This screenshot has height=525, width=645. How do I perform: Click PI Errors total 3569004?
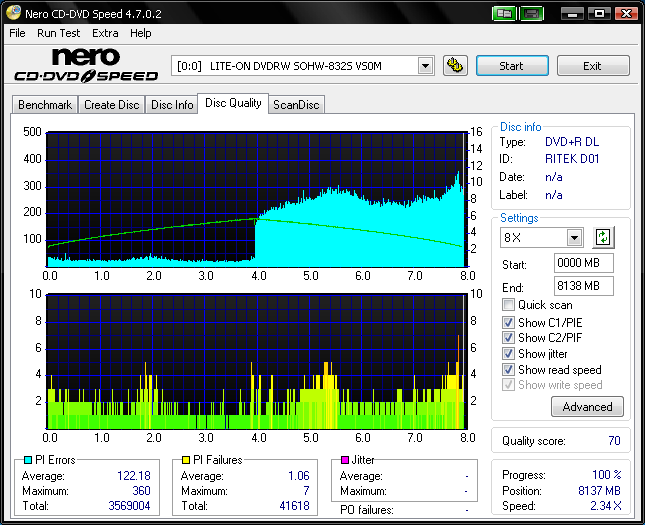(129, 506)
